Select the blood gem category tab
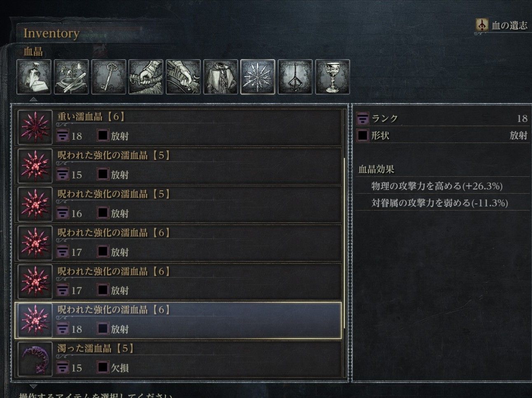 pos(258,77)
